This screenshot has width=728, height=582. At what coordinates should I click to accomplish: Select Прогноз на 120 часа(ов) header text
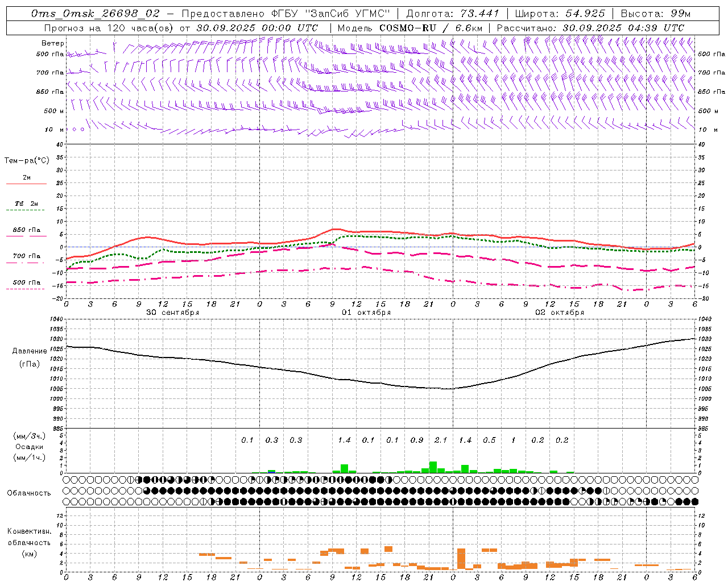(109, 28)
